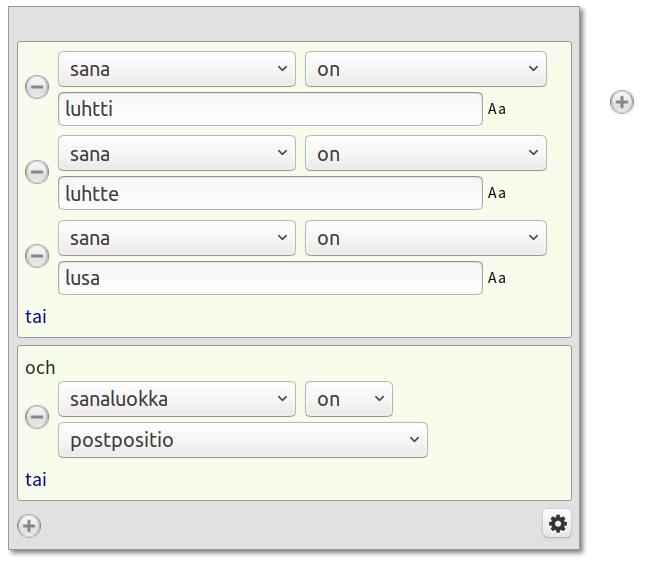
Task: Focus the luhtti text field
Action: tap(270, 109)
